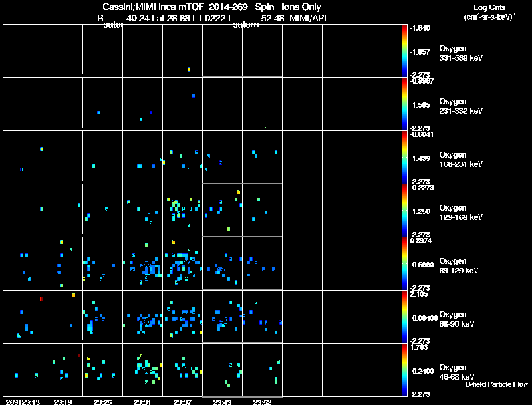Click the "Ions Only" label in the title
Viewport: 532px width, 405px height.
click(x=301, y=7)
